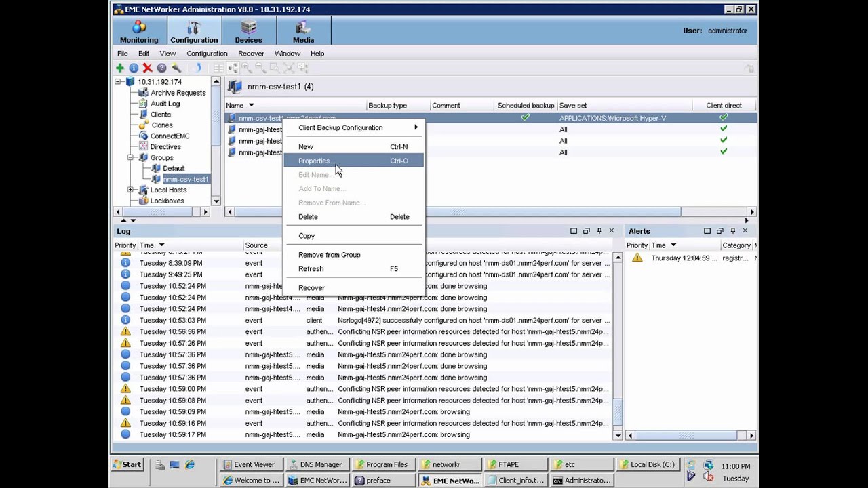Click the Alerts Time column sort arrow

(673, 245)
